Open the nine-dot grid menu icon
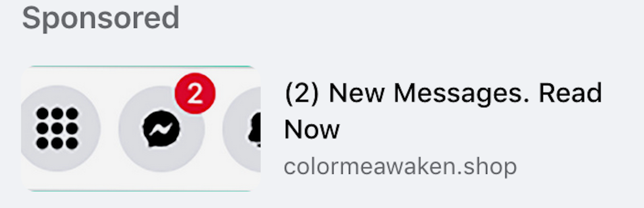Viewport: 644px width, 208px height. (57, 128)
